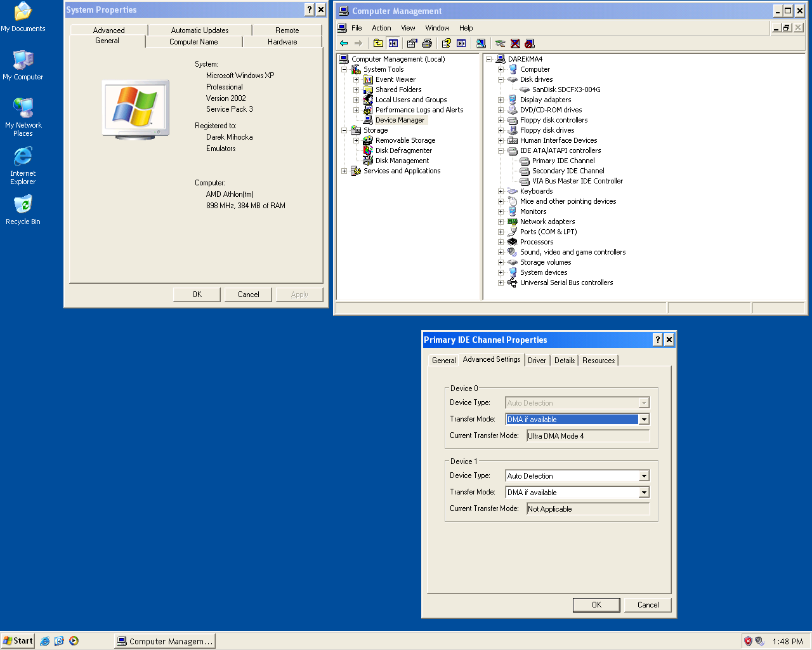Click OK in Primary IDE Channel Properties
The image size is (812, 650).
click(x=596, y=605)
